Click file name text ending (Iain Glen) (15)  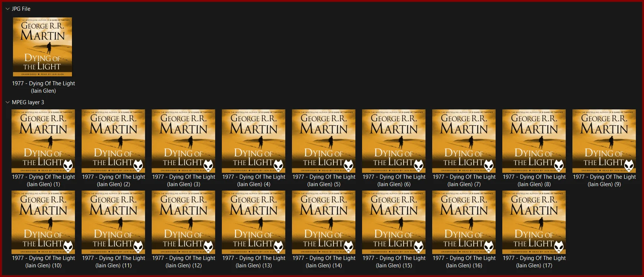[394, 262]
